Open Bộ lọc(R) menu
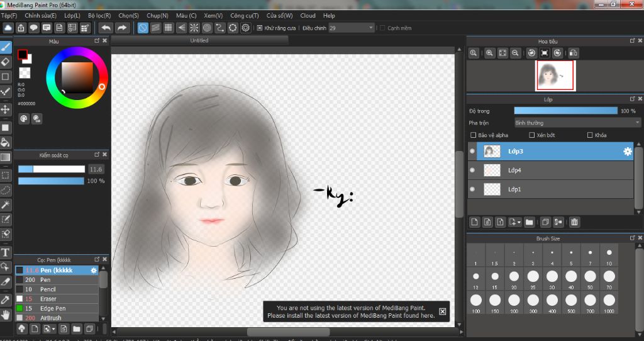The width and height of the screenshot is (644, 341). (99, 16)
